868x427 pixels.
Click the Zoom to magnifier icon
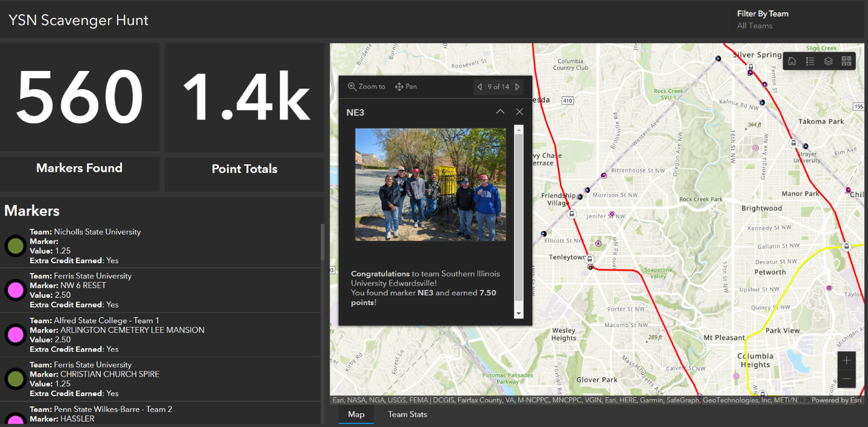pyautogui.click(x=353, y=86)
